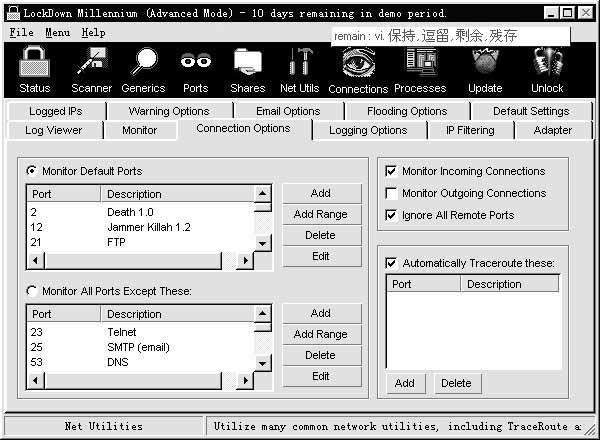Click Description column header in excepted ports list

(x=178, y=314)
